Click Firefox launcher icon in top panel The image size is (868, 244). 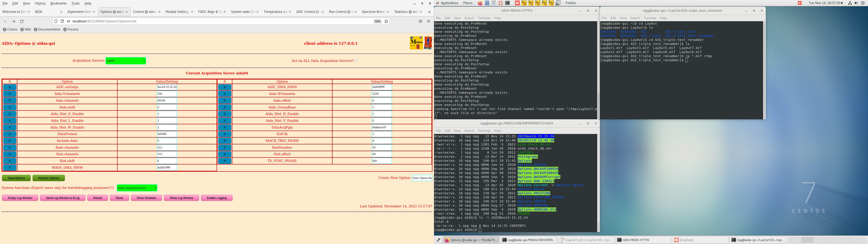tap(480, 3)
